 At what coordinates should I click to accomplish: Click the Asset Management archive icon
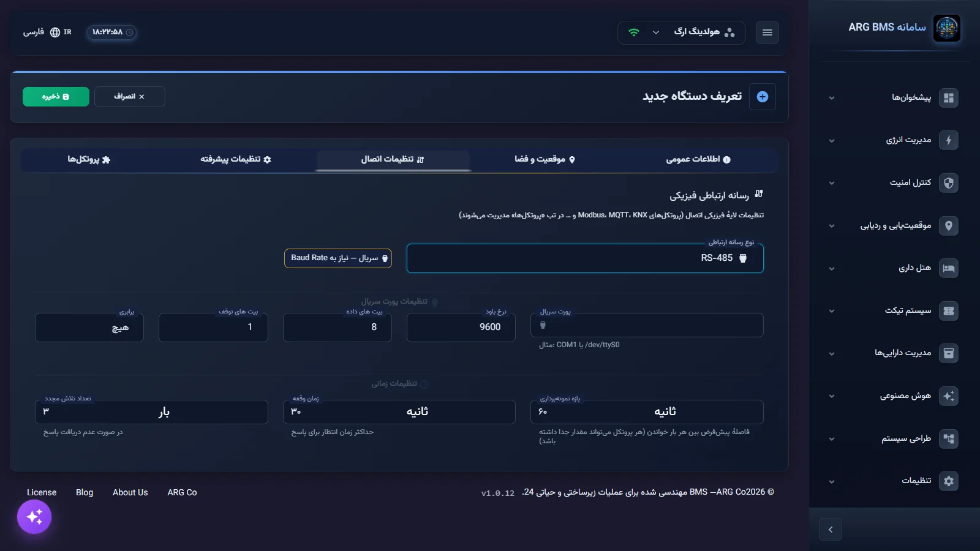point(949,353)
